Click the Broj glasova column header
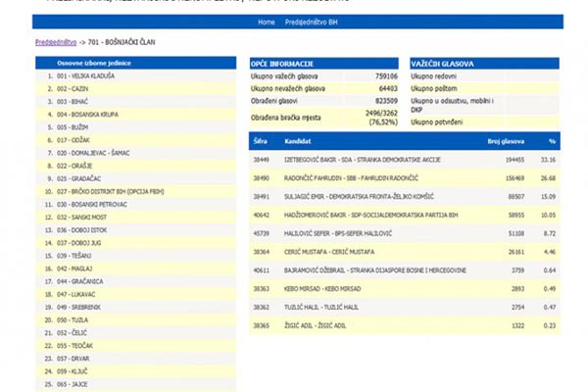The image size is (588, 392). point(506,141)
